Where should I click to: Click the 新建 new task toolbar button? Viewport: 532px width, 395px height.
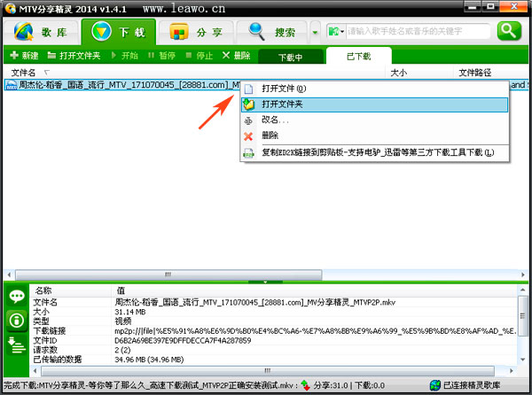tap(24, 55)
